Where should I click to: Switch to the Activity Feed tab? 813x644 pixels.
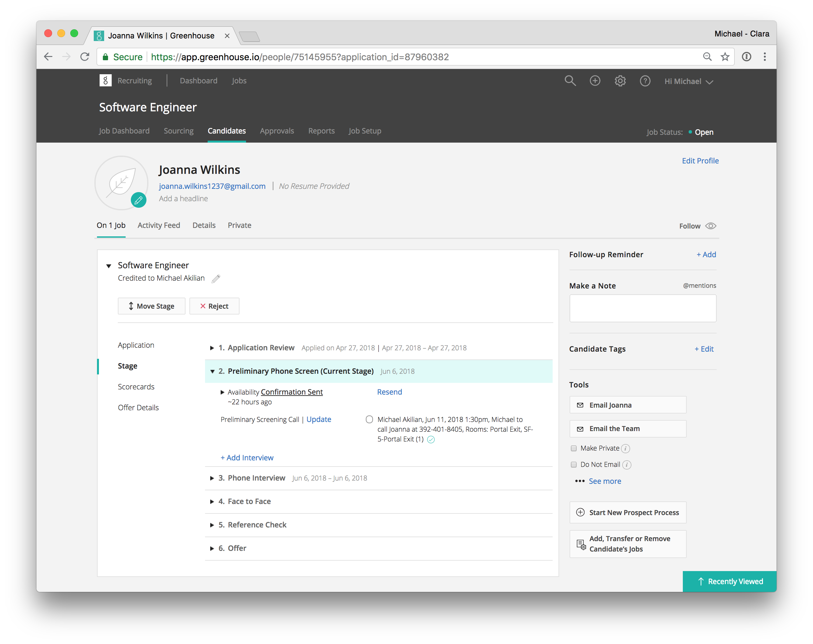pyautogui.click(x=159, y=225)
